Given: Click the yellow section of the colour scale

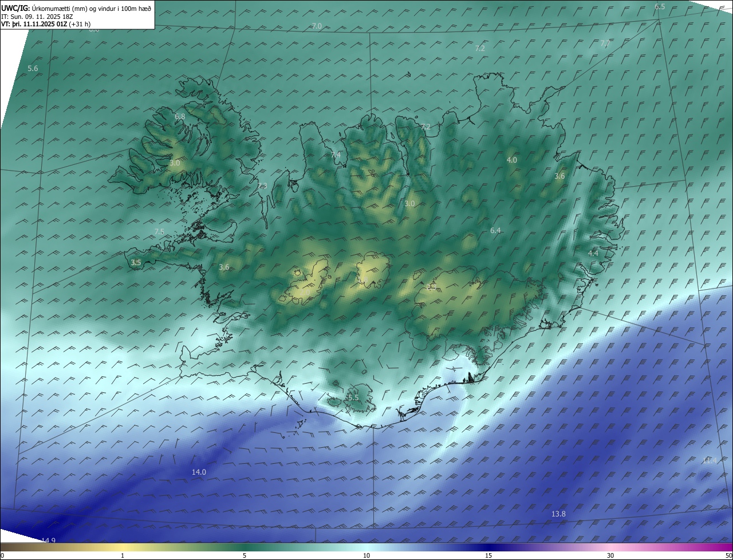Looking at the screenshot, I should click(x=123, y=547).
